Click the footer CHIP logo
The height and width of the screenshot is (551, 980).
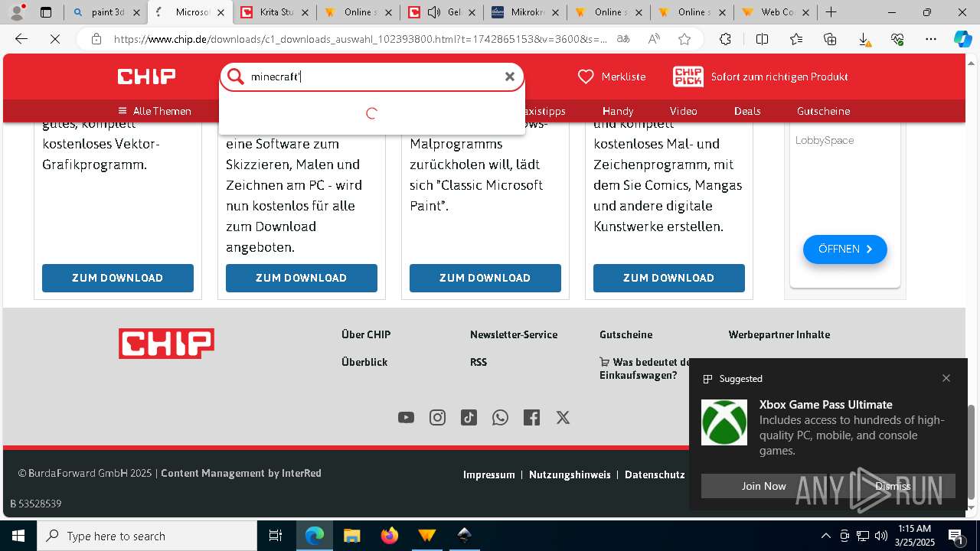click(166, 344)
